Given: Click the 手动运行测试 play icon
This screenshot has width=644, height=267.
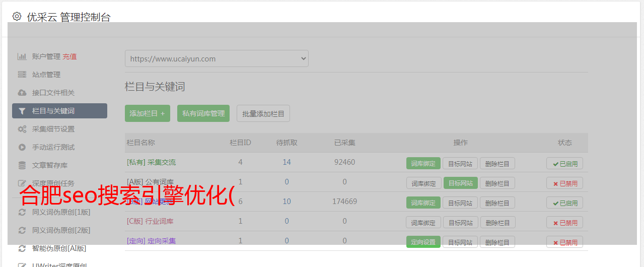Looking at the screenshot, I should pyautogui.click(x=22, y=147).
